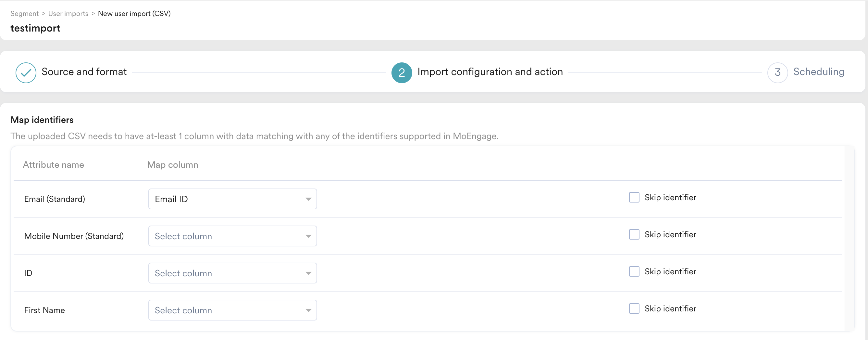Image resolution: width=868 pixels, height=340 pixels.
Task: Click the Source and format checkmark icon
Action: tap(26, 72)
